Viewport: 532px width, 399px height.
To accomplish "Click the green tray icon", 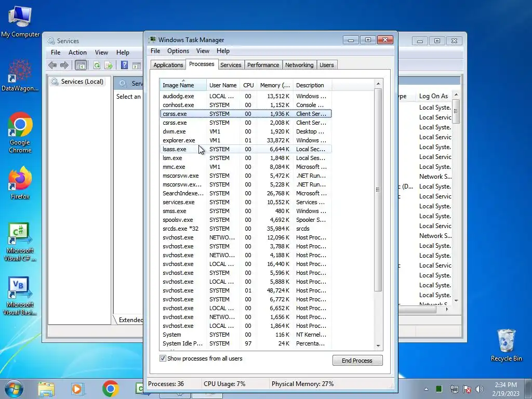I will [439, 389].
